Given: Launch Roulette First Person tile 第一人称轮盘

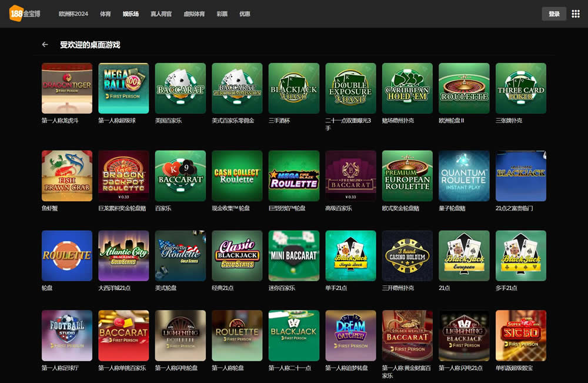Looking at the screenshot, I should (237, 336).
